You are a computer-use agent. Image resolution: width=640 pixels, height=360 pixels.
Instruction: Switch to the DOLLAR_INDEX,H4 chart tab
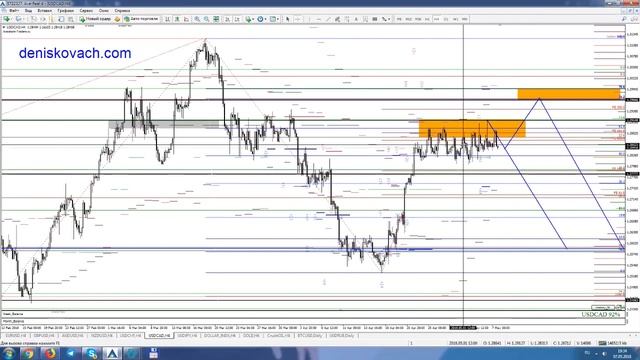220,335
